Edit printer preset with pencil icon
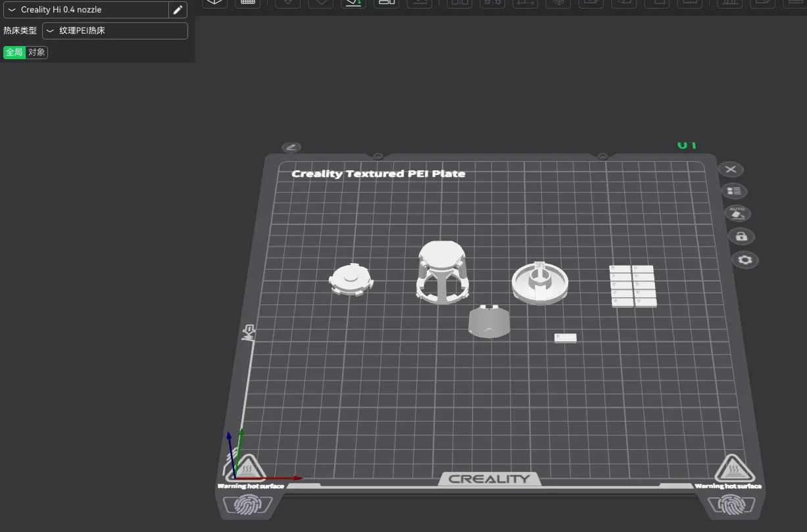 pyautogui.click(x=178, y=10)
